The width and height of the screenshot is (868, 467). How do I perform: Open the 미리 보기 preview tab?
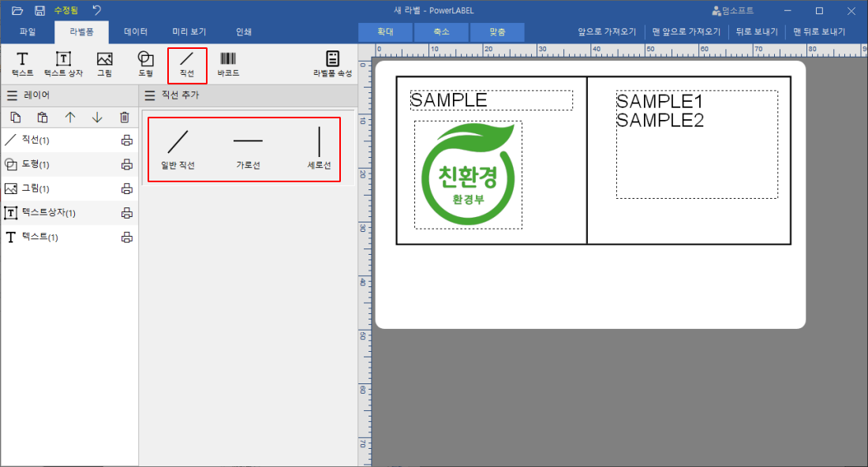tap(189, 32)
